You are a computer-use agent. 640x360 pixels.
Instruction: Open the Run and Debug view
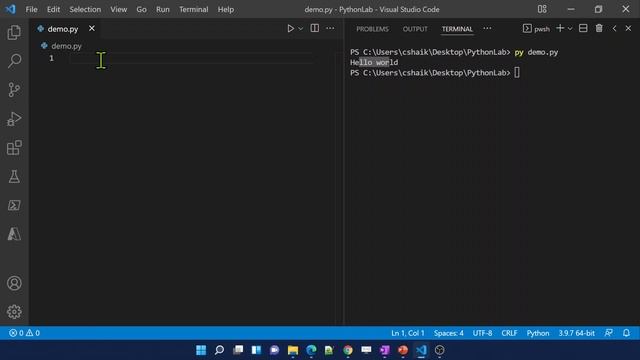[14, 119]
